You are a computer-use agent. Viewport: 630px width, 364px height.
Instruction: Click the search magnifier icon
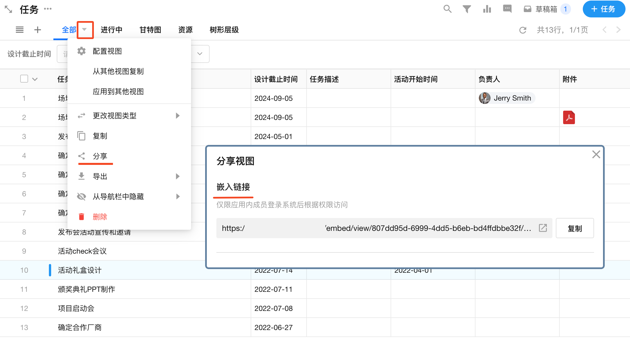click(447, 9)
